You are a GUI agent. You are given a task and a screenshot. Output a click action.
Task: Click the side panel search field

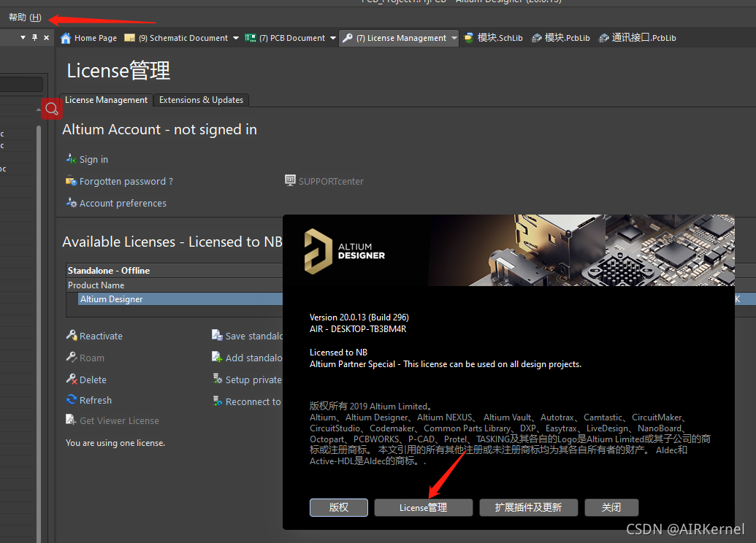tap(21, 85)
